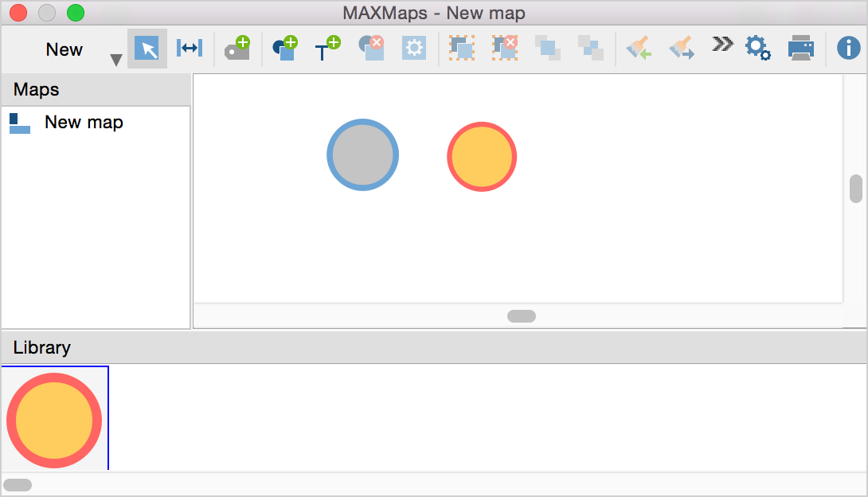Open dropdown arrow next to New
The height and width of the screenshot is (497, 868).
(115, 60)
